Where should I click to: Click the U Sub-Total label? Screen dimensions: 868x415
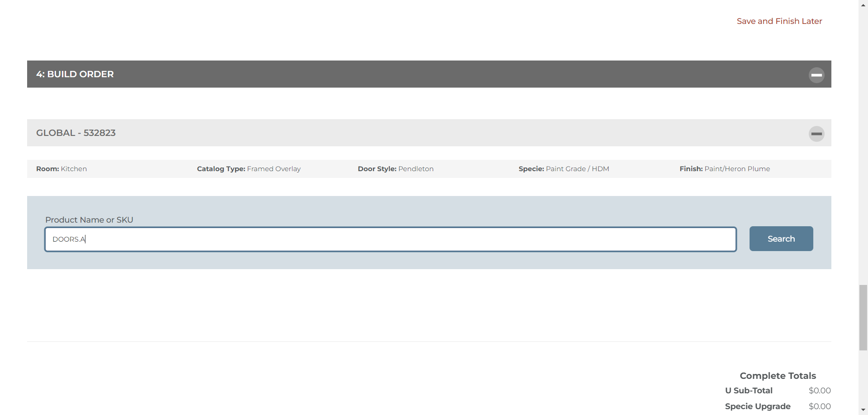tap(749, 391)
